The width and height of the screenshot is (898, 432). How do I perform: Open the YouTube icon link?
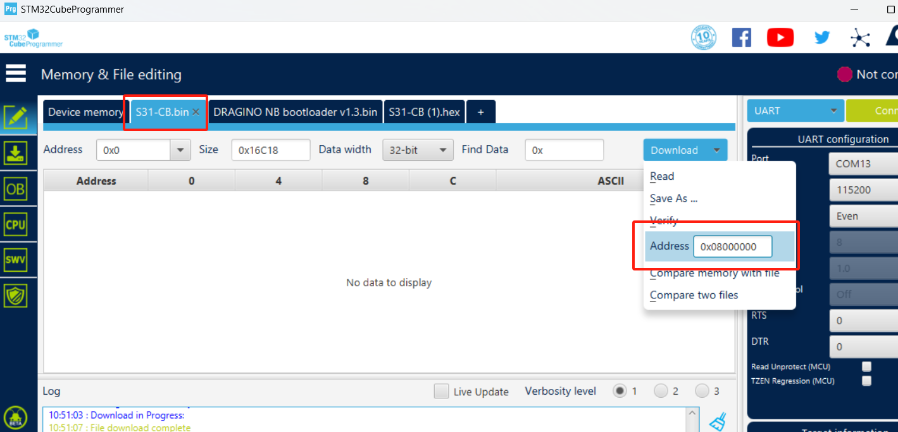point(780,38)
